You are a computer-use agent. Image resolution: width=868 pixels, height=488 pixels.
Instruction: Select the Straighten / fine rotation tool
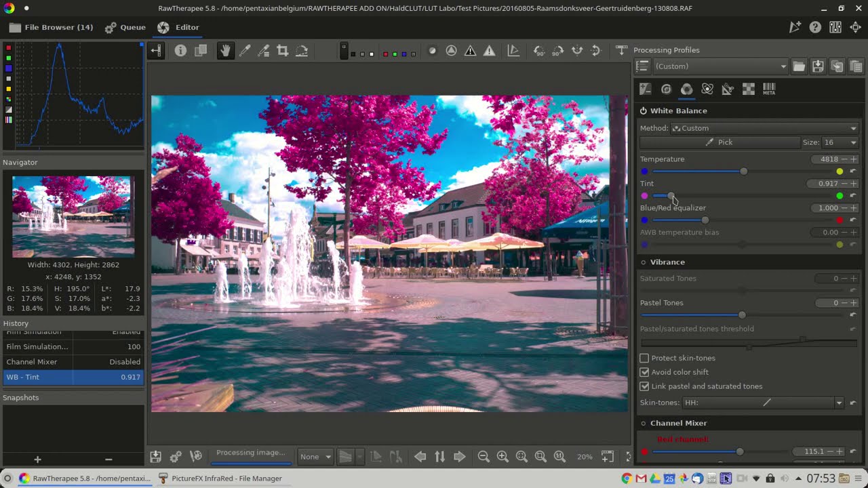pos(302,51)
